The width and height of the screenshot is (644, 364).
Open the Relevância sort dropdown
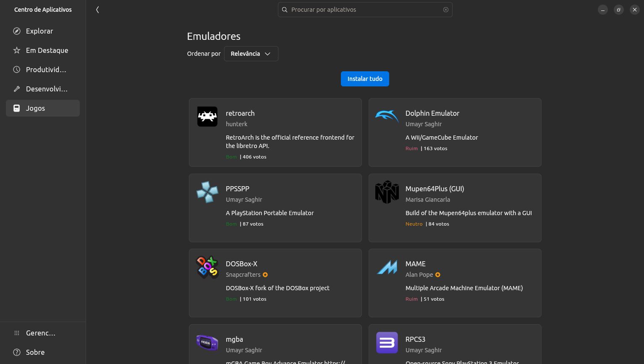[251, 54]
